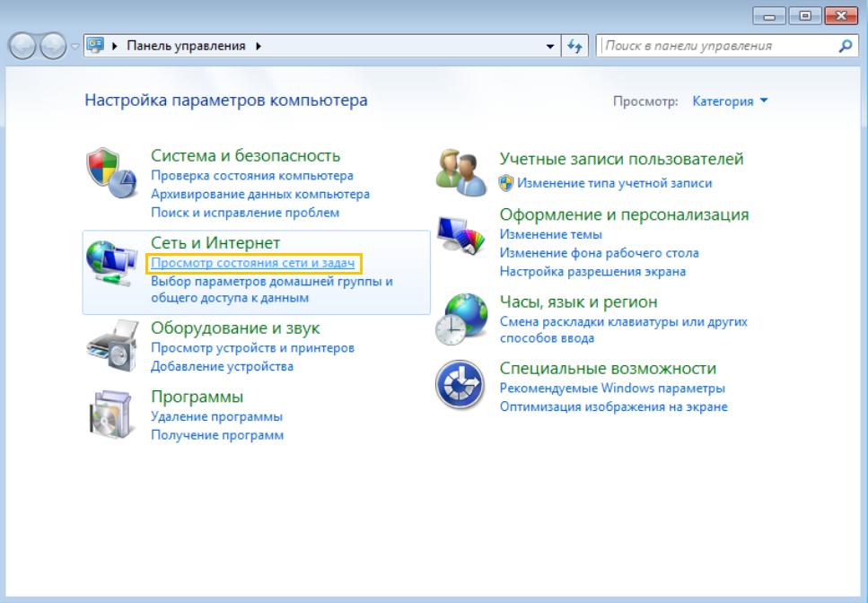Click the Hardware and Sound printer icon
Viewport: 868px width, 603px height.
click(x=111, y=345)
